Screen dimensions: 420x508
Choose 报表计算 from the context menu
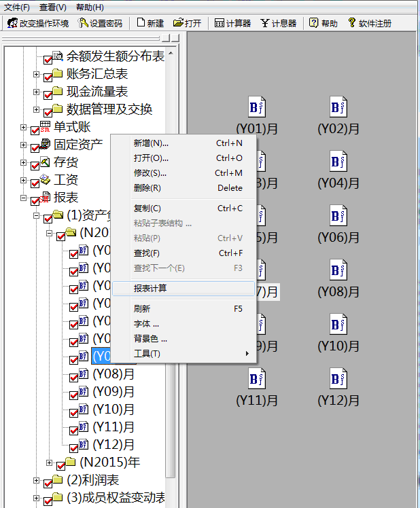click(150, 289)
